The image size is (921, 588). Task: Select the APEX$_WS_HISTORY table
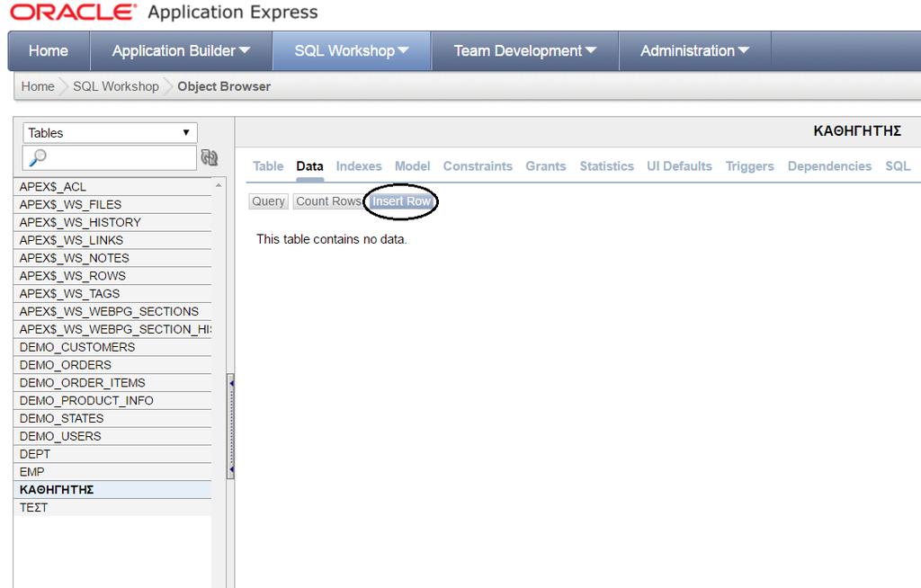112,223
